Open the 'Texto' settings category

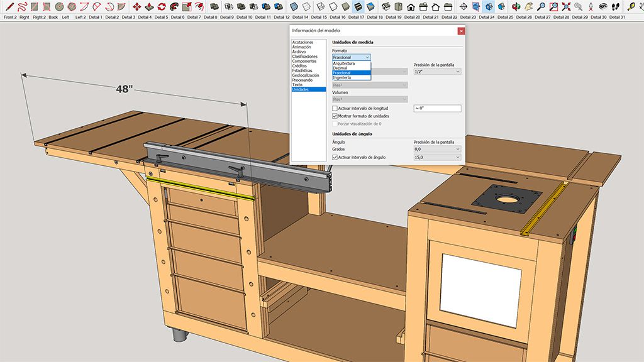tap(297, 85)
